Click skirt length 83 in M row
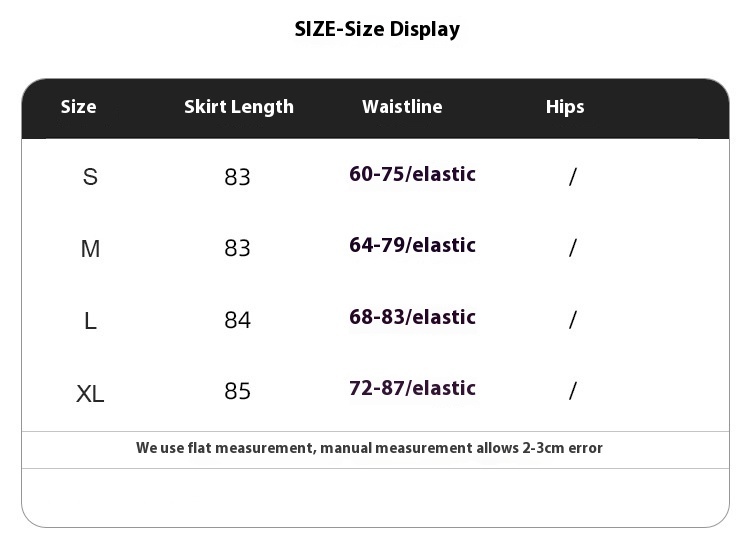Image resolution: width=750 pixels, height=558 pixels. tap(237, 248)
